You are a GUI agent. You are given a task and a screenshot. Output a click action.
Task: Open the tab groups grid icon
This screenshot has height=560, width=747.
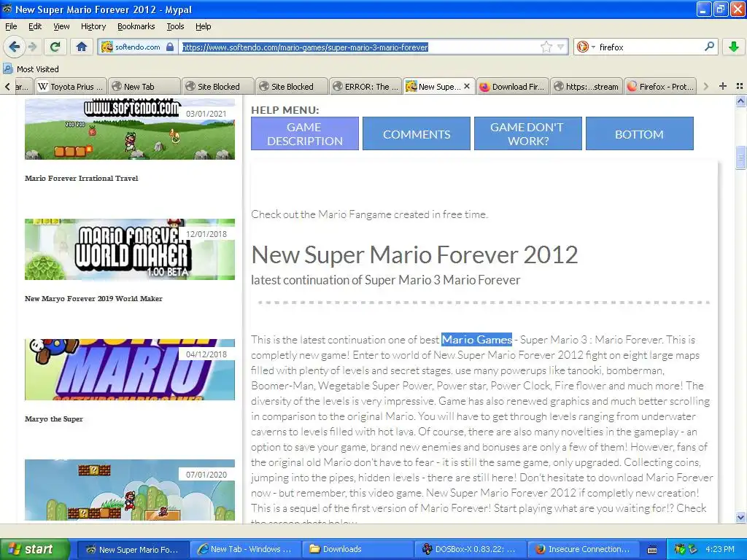[x=740, y=86]
